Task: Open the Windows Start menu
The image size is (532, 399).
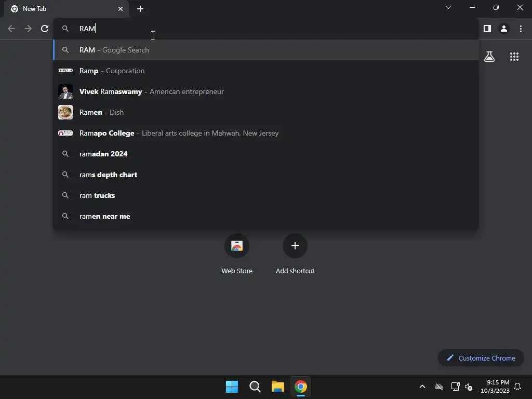Action: 232,387
